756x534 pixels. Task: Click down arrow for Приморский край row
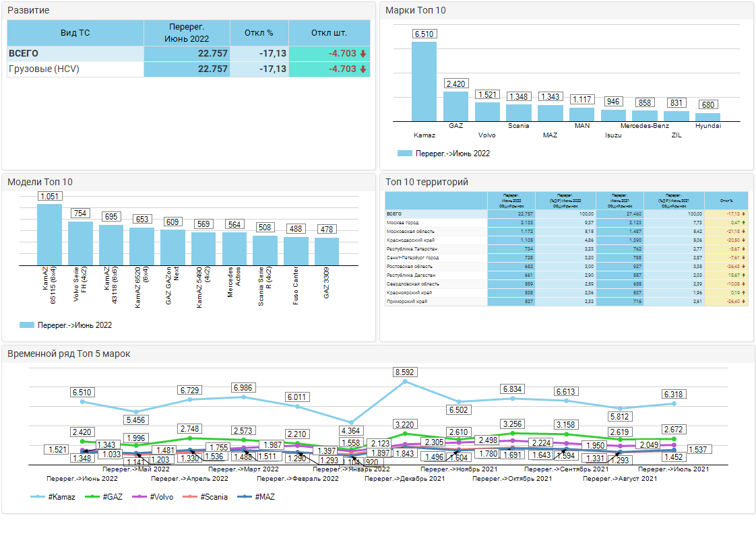click(744, 301)
